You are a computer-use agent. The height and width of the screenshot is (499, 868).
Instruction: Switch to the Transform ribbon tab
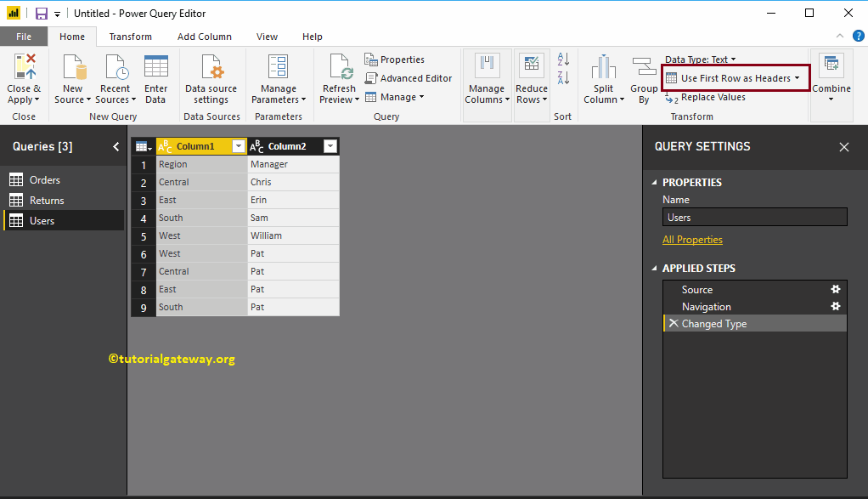point(130,37)
